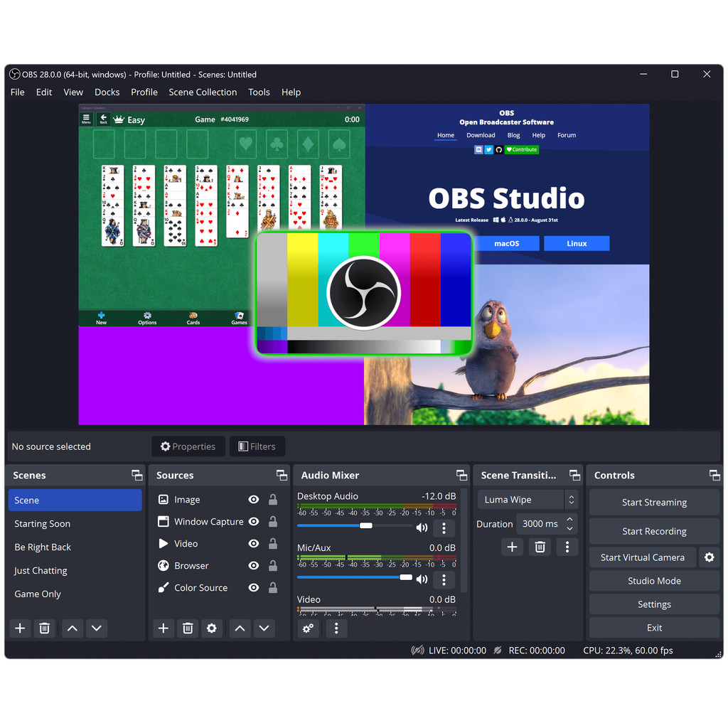The height and width of the screenshot is (728, 728).
Task: Move the source up in Sources list
Action: 240,628
